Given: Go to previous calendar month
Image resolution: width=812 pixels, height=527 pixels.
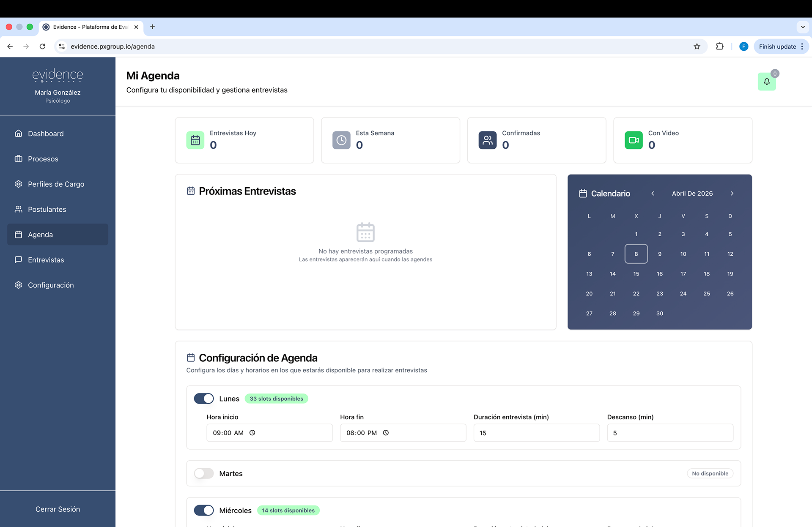Looking at the screenshot, I should (x=653, y=194).
